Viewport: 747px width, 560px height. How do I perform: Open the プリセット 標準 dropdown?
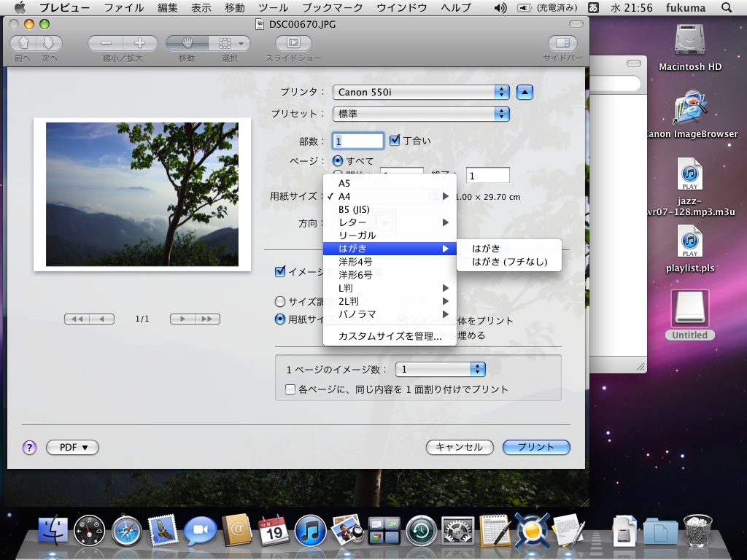[421, 114]
